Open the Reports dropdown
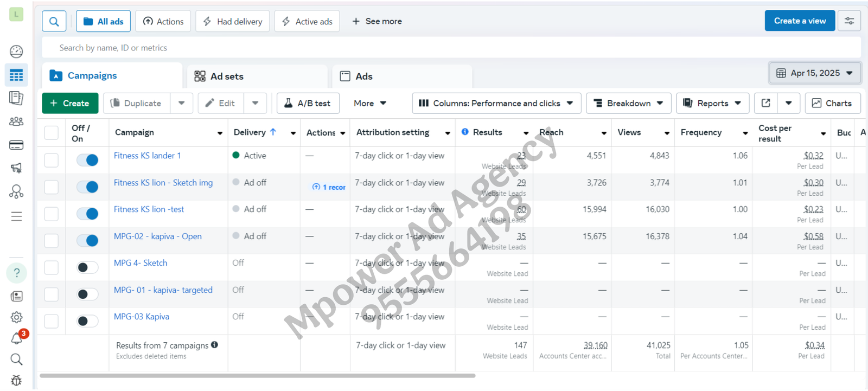 pyautogui.click(x=712, y=103)
